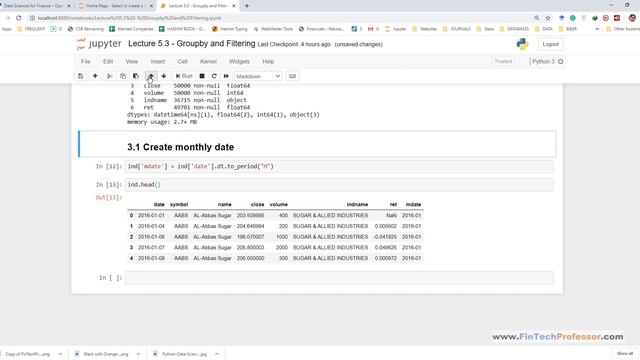This screenshot has height=360, width=640.
Task: Open the Other bookmarks folder
Action: (622, 29)
